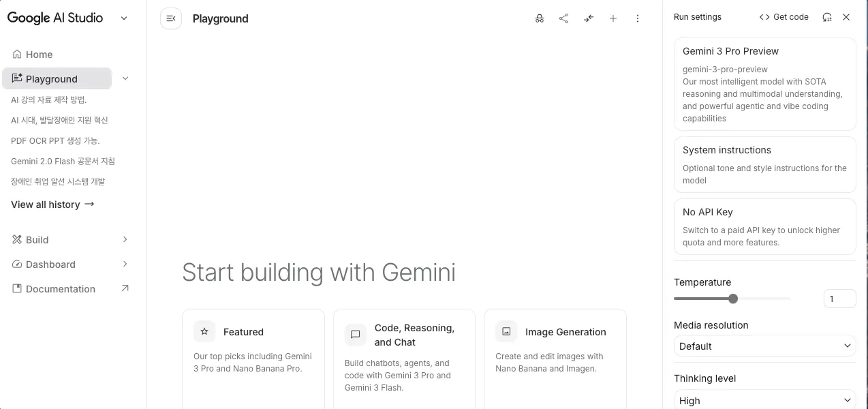Open the Code, Reasoning, and Chat card
Viewport: 868px width, 409px height.
click(404, 359)
